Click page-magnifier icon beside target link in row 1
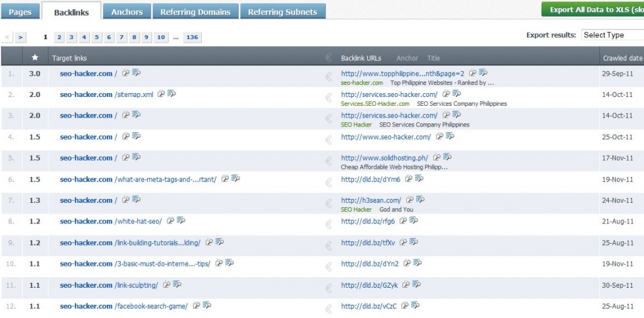The width and height of the screenshot is (644, 318). [126, 73]
